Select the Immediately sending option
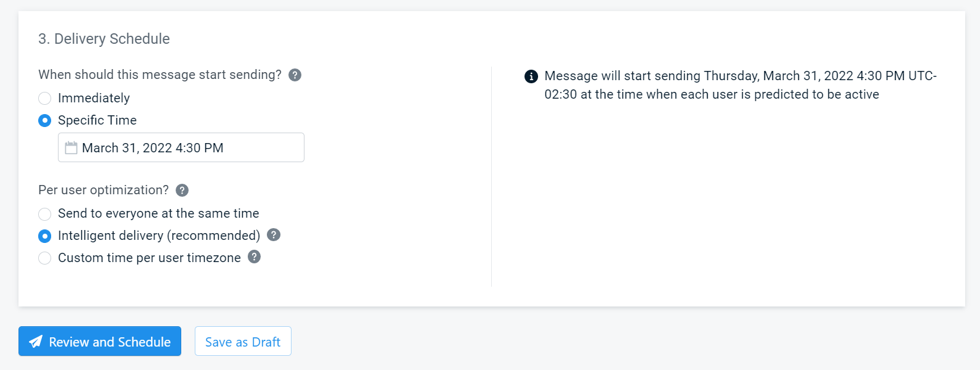This screenshot has width=980, height=370. (44, 98)
